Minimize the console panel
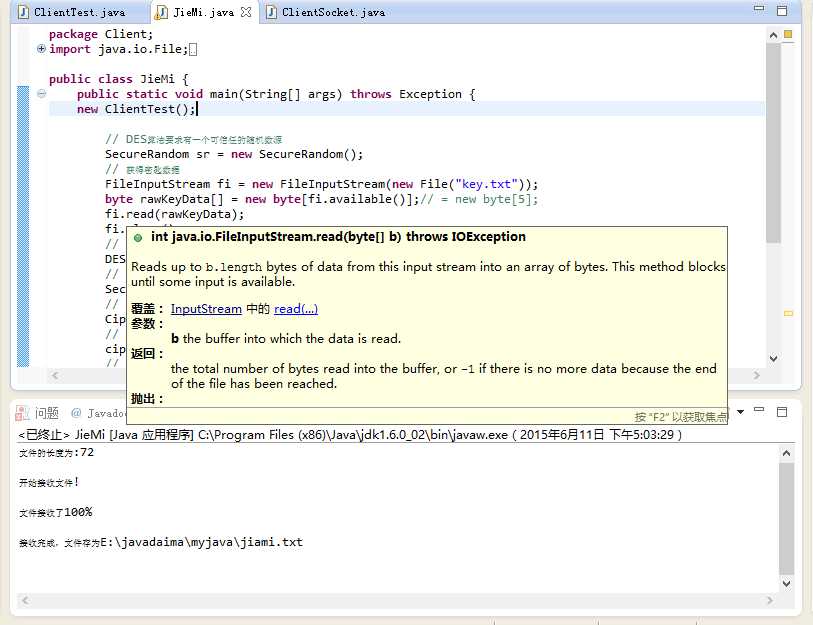The width and height of the screenshot is (813, 625). click(759, 409)
